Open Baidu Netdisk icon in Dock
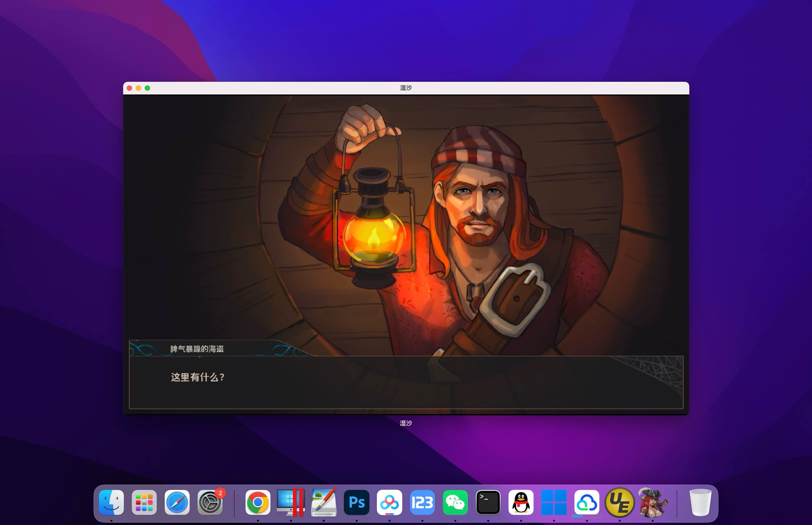The width and height of the screenshot is (812, 525). point(389,502)
